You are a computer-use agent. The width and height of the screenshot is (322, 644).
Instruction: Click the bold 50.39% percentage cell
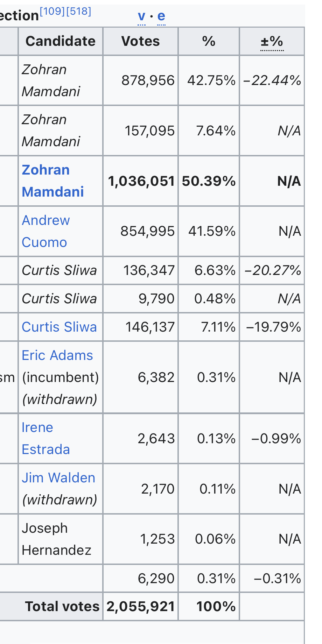pyautogui.click(x=209, y=181)
